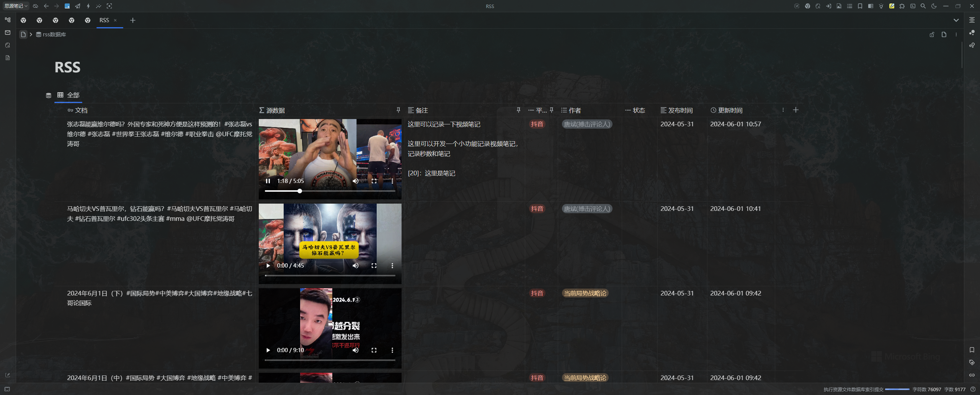Viewport: 980px width, 395px height.
Task: Open the tags icon in right dock
Action: point(972,362)
